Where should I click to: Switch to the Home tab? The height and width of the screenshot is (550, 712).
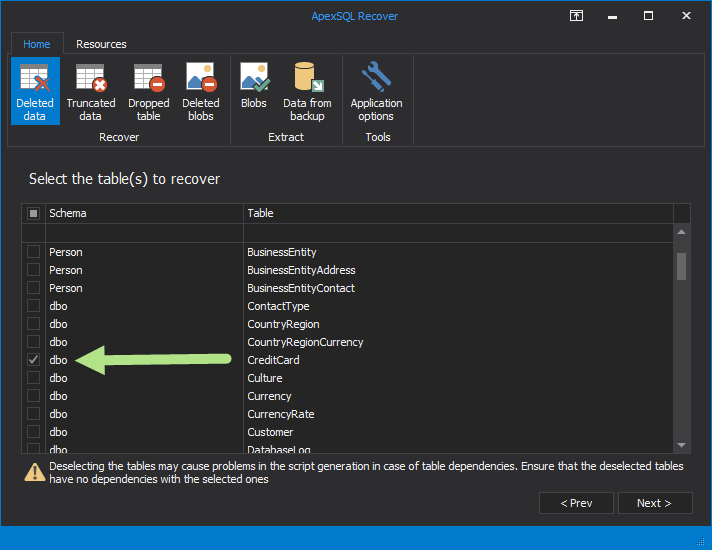[x=37, y=44]
